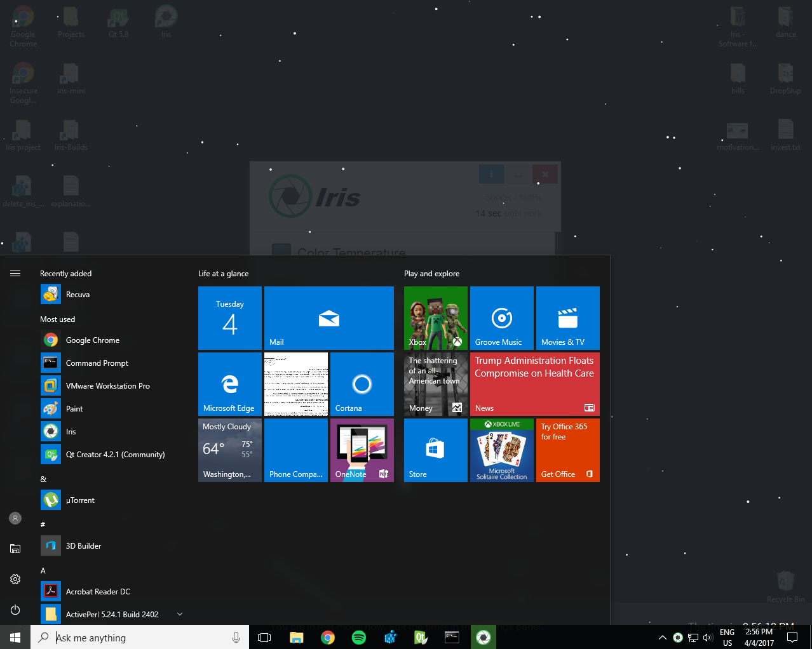Click the Get Office tile
This screenshot has height=649, width=812.
pos(568,450)
